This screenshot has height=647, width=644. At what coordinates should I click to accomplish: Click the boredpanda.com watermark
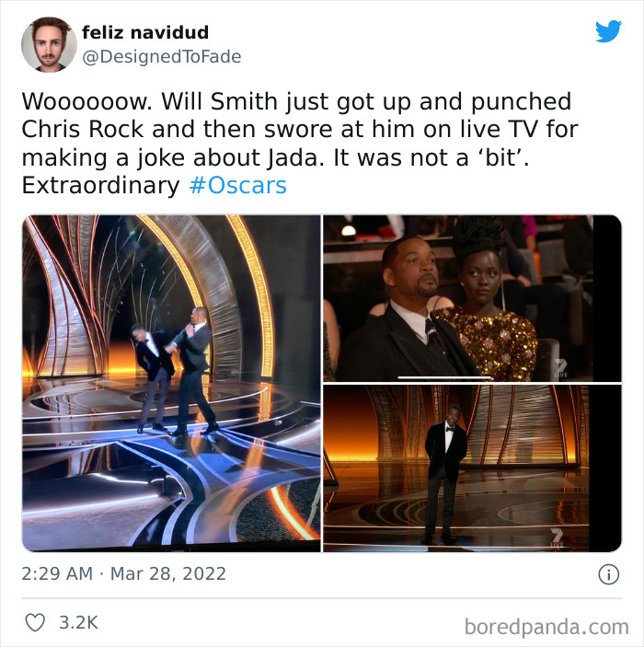pos(546,627)
